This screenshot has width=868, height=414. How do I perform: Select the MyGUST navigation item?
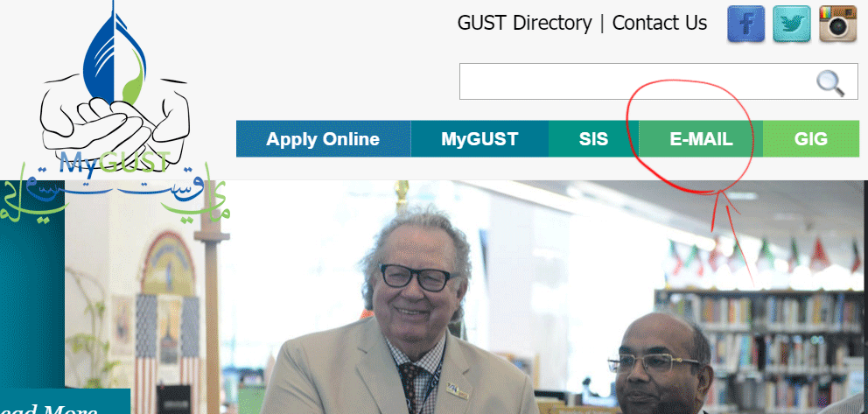(479, 139)
